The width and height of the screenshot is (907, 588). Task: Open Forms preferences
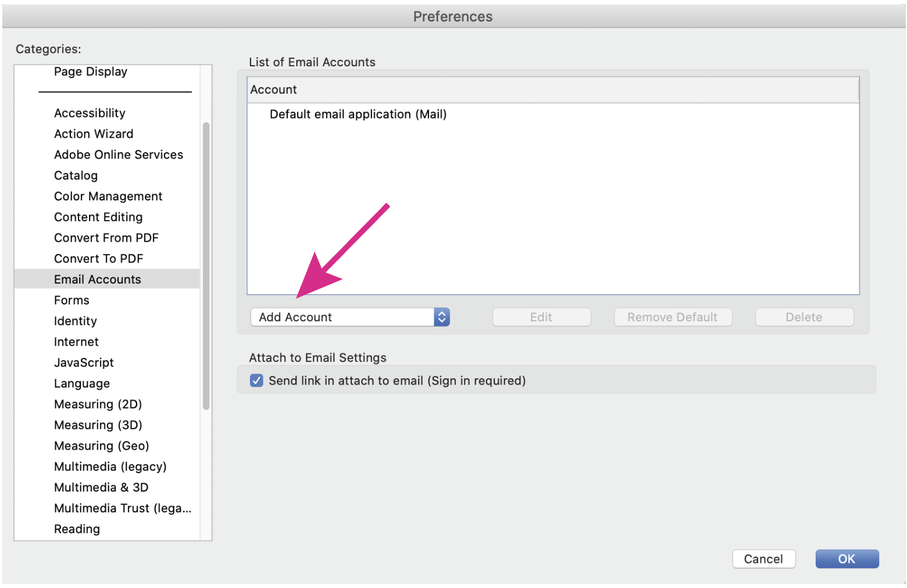(72, 300)
